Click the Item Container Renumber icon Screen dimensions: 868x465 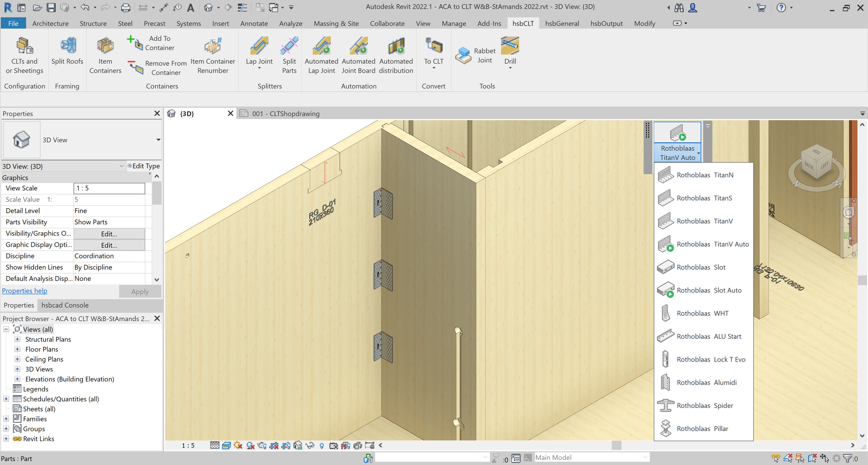pyautogui.click(x=212, y=46)
